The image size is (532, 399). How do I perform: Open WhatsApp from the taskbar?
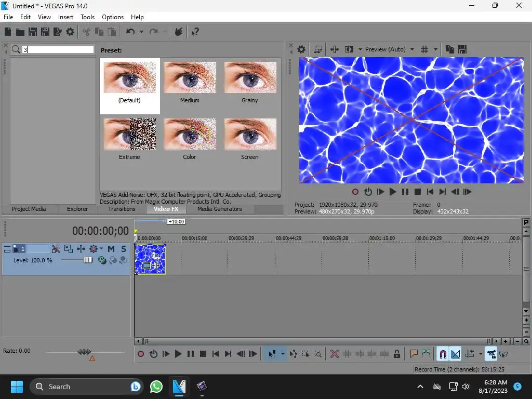(156, 387)
